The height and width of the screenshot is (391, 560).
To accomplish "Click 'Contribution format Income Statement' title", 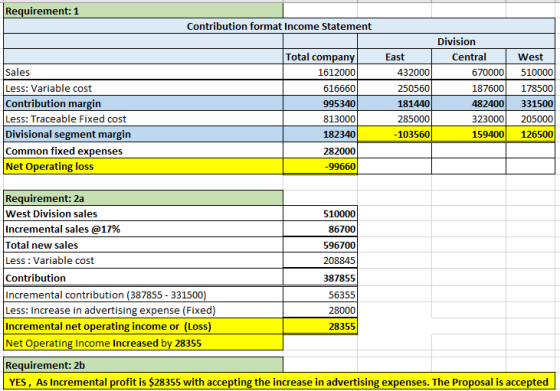I will click(x=279, y=26).
